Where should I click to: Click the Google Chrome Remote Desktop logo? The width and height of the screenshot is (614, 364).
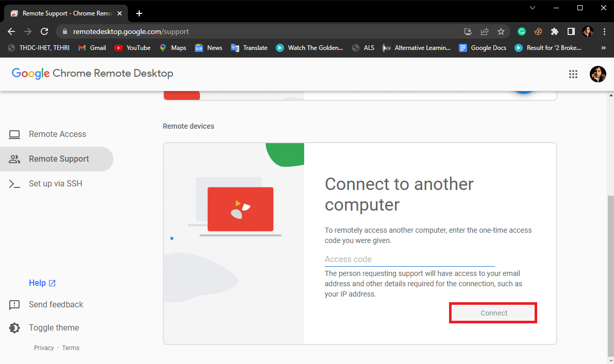point(92,73)
